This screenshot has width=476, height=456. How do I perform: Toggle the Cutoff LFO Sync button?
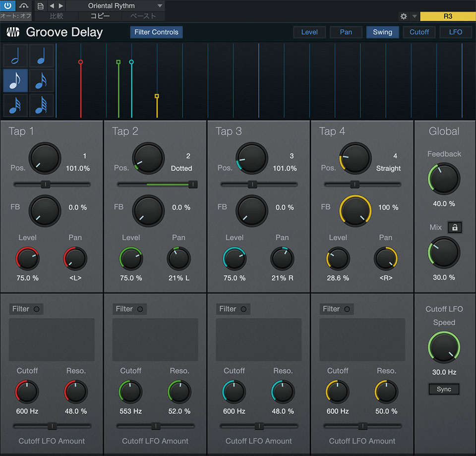[x=444, y=389]
